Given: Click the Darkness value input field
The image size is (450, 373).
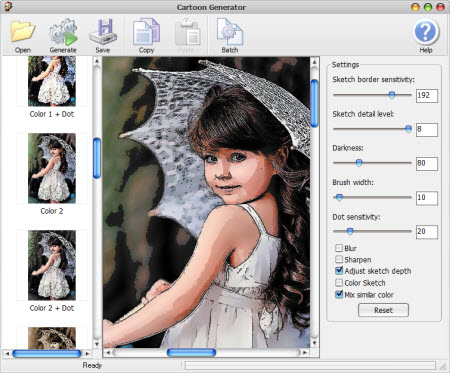Looking at the screenshot, I should coord(427,163).
